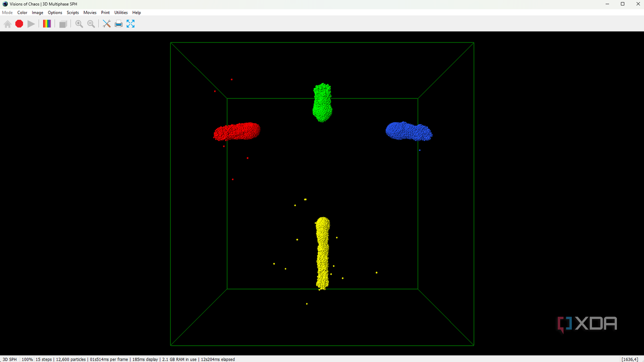Viewport: 644px width, 362px height.
Task: Open the rainbow color palette icon
Action: click(x=47, y=24)
